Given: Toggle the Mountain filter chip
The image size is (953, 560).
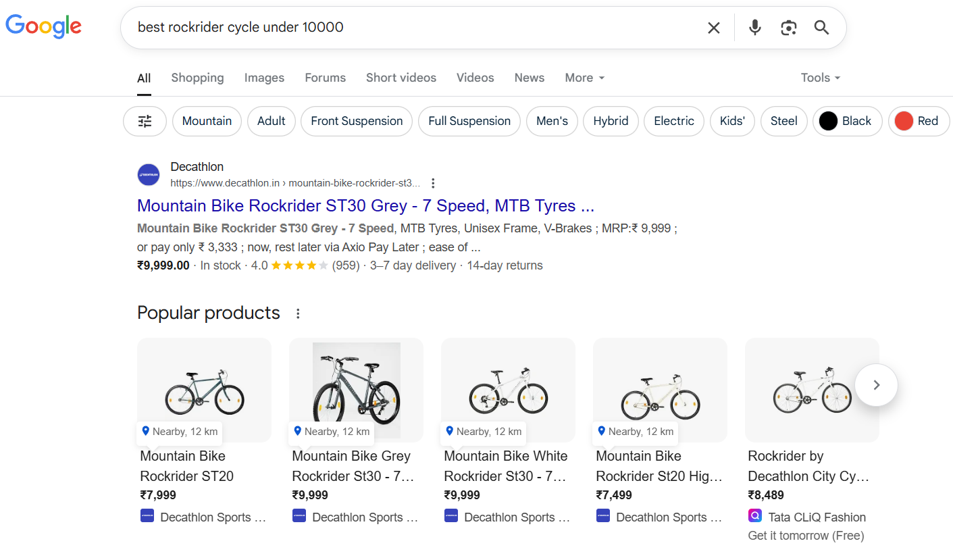Looking at the screenshot, I should 207,122.
